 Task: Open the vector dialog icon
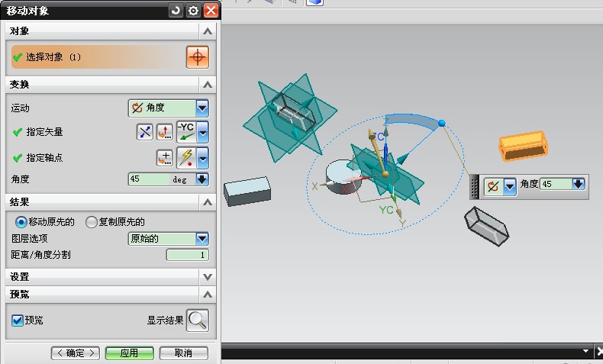tap(165, 132)
